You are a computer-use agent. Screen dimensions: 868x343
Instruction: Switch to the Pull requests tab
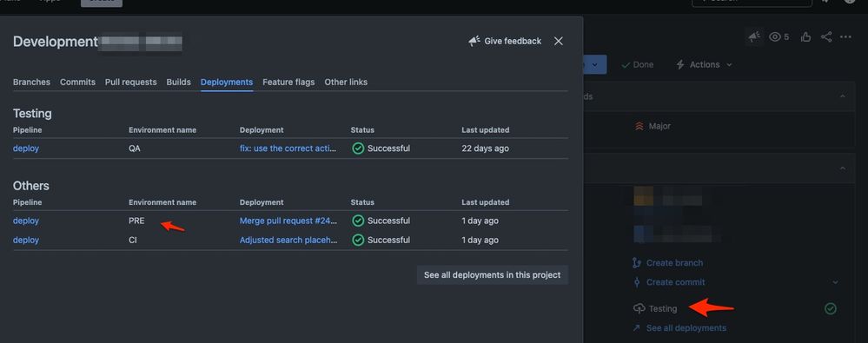[x=130, y=82]
